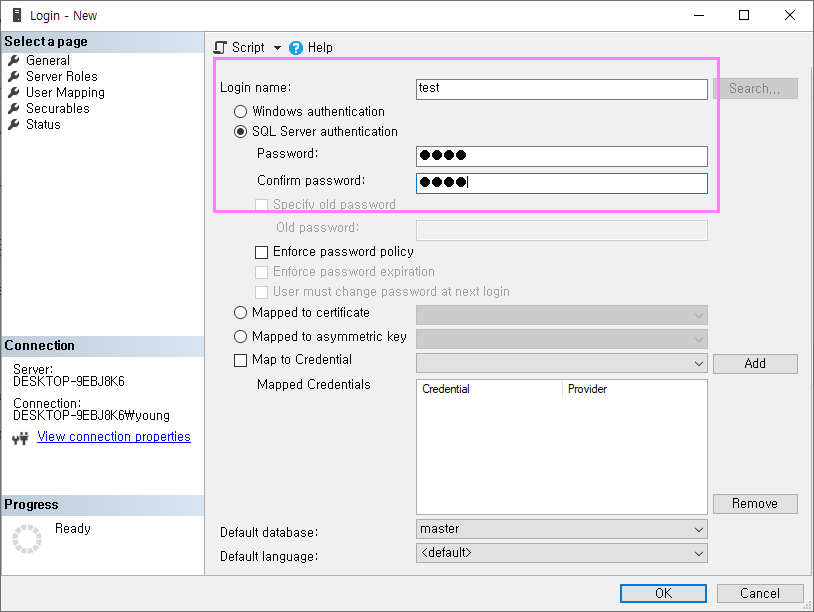Click the Login name field
Viewport: 814px width, 612px height.
(562, 89)
